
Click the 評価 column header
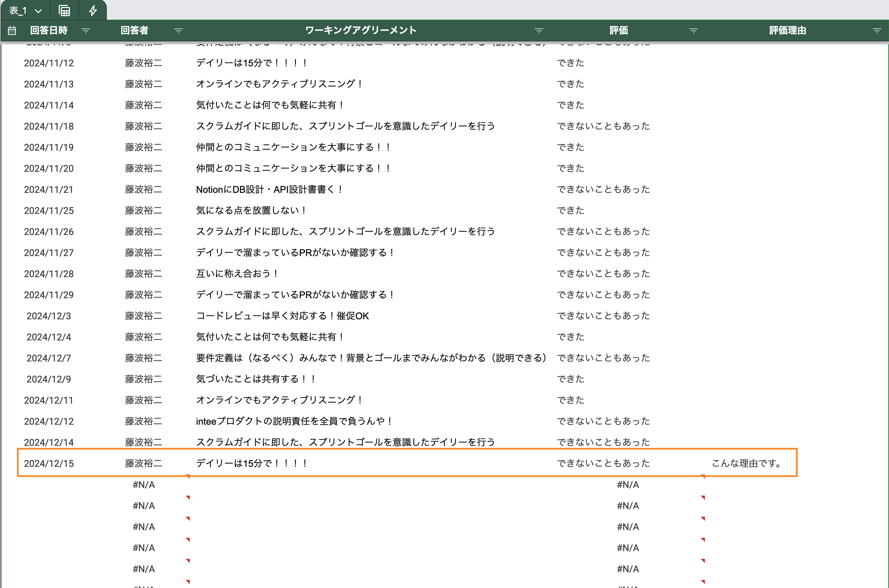click(x=618, y=30)
